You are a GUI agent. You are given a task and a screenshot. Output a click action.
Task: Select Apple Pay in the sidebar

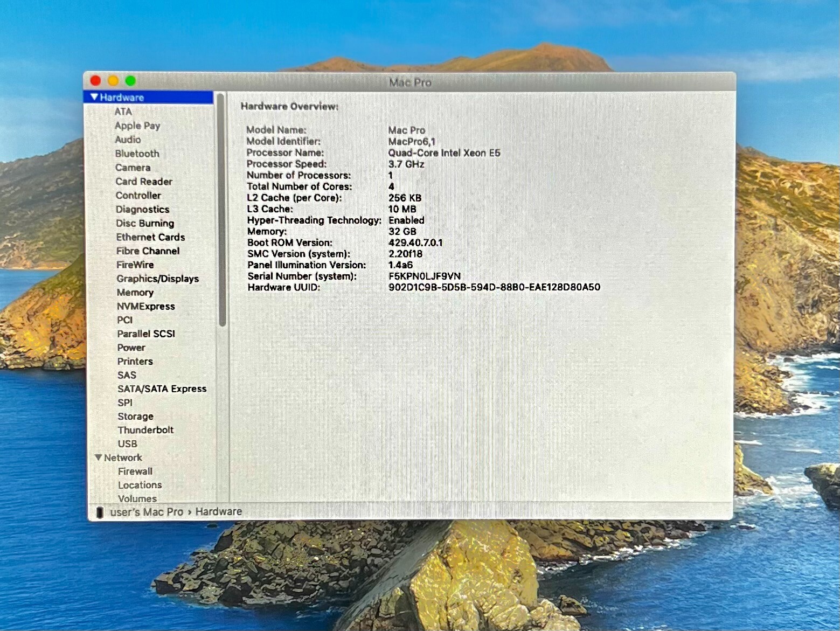click(137, 126)
